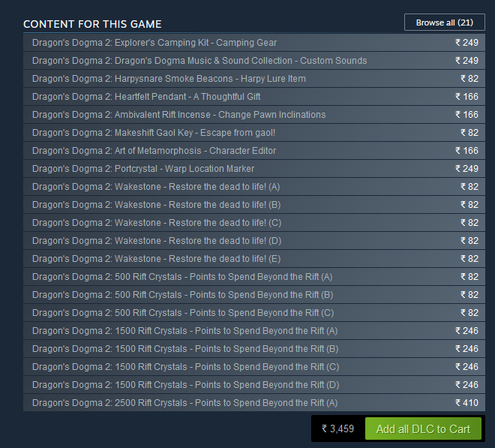Click Add all DLC to Cart
This screenshot has width=495, height=448.
(423, 429)
